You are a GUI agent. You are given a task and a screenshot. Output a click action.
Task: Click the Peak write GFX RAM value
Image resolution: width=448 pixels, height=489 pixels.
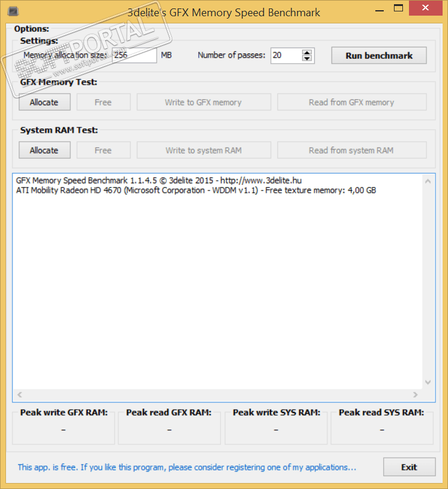point(63,430)
